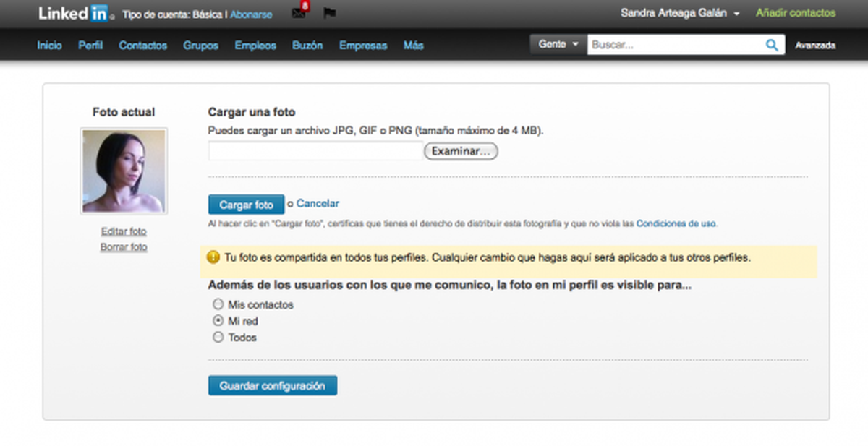This screenshot has width=868, height=446.
Task: Open account options via Sandra Arteaga Galán chevron
Action: (739, 12)
